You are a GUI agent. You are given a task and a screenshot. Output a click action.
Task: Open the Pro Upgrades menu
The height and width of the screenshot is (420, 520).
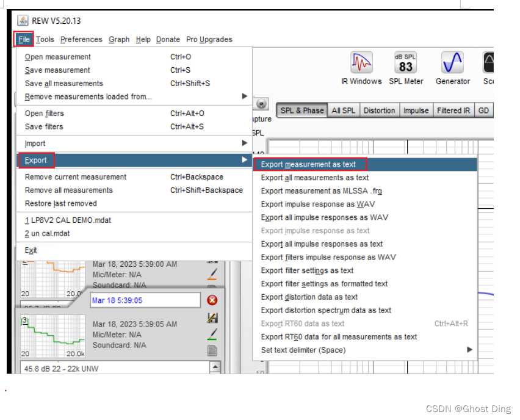209,39
